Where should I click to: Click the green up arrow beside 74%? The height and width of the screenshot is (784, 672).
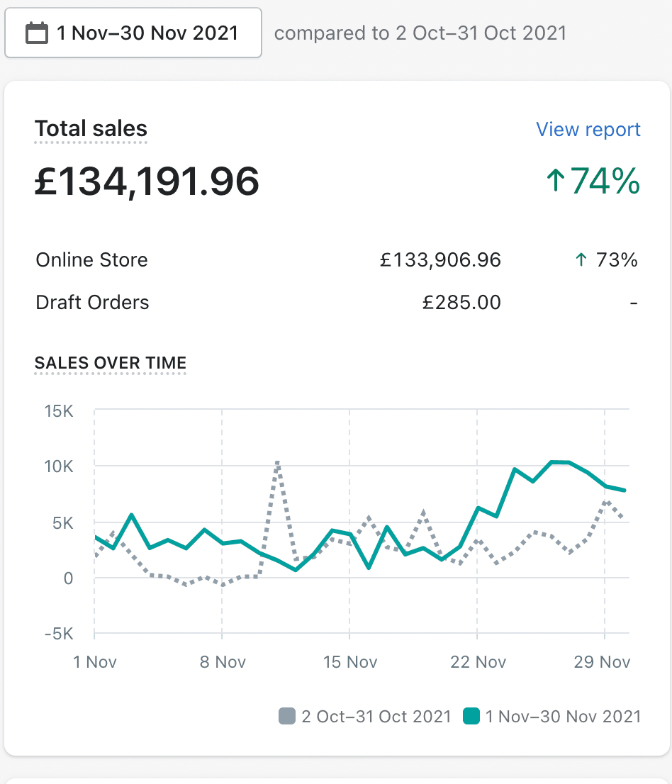[x=555, y=181]
